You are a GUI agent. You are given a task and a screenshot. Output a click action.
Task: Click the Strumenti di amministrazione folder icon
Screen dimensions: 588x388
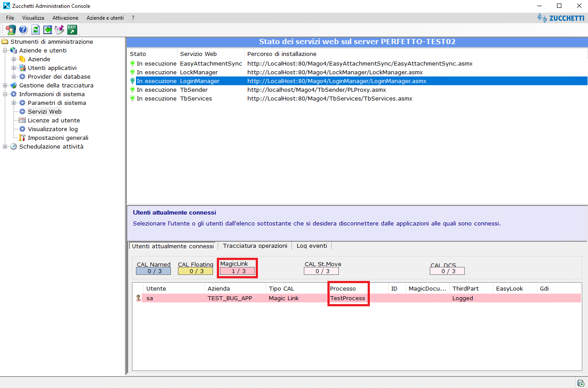(5, 42)
